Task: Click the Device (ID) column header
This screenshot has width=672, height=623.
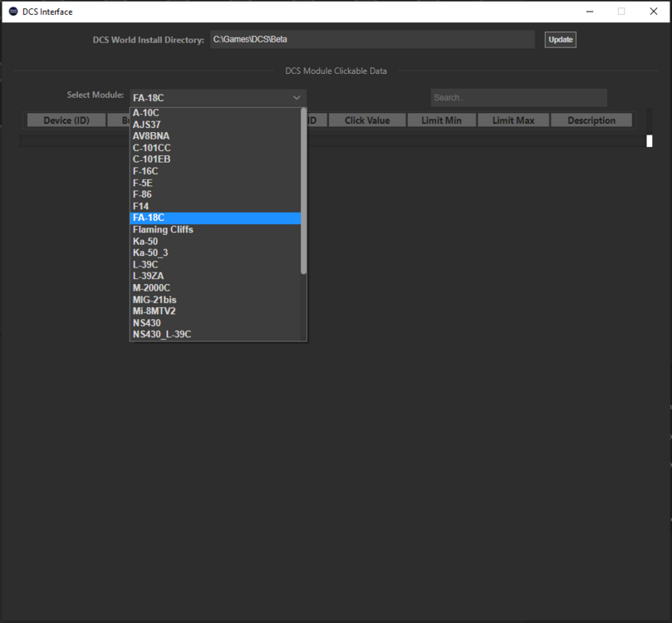Action: point(66,120)
